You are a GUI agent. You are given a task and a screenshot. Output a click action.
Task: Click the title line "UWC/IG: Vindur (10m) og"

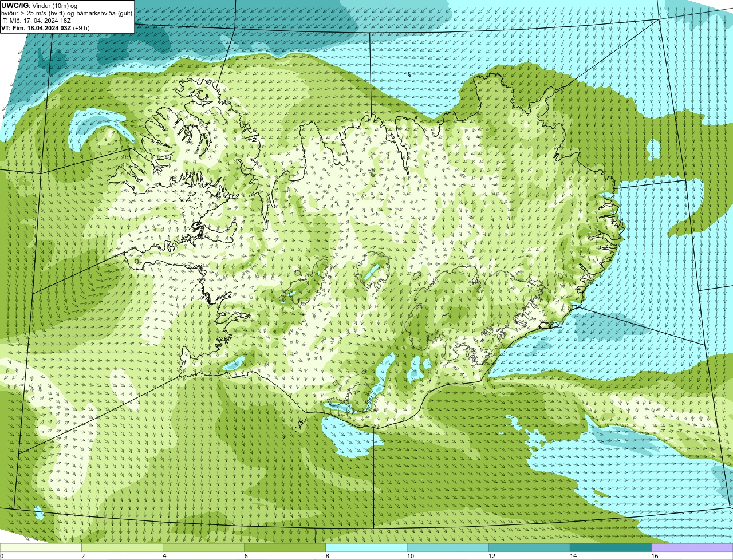[x=39, y=6]
